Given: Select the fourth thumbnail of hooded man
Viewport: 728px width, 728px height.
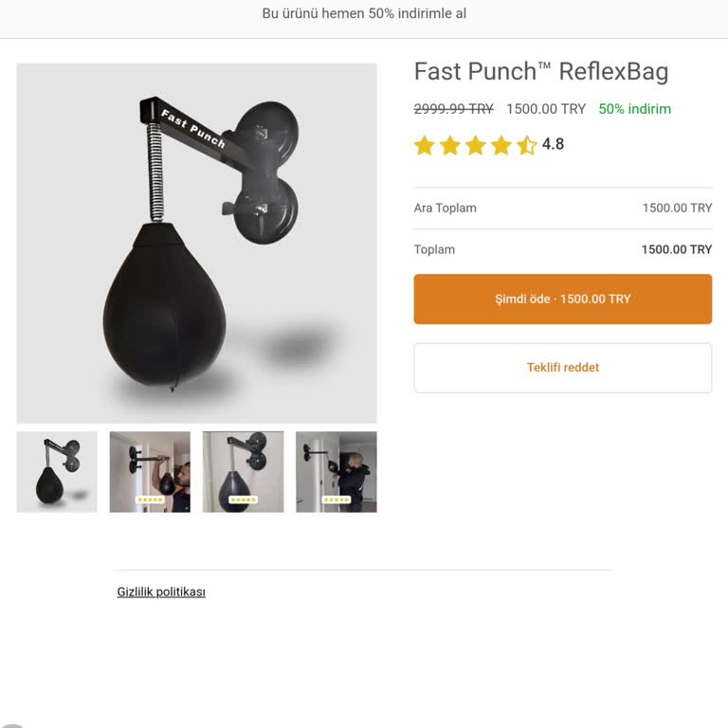Looking at the screenshot, I should (336, 472).
